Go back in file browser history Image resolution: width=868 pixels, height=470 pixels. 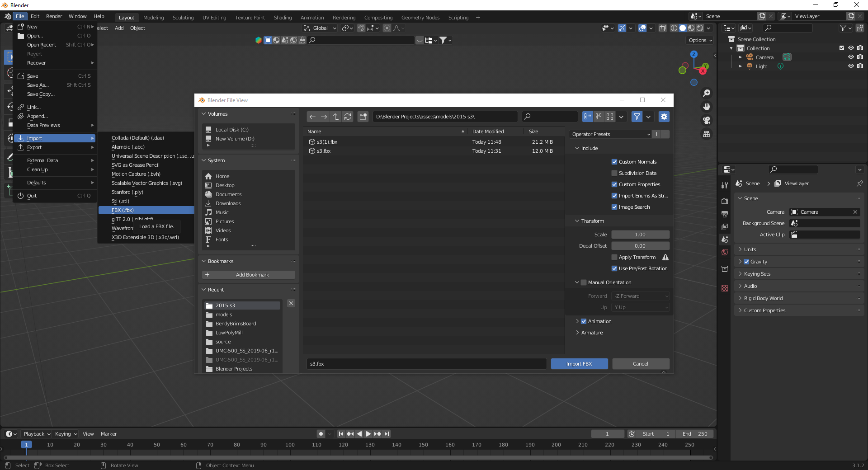pos(312,117)
